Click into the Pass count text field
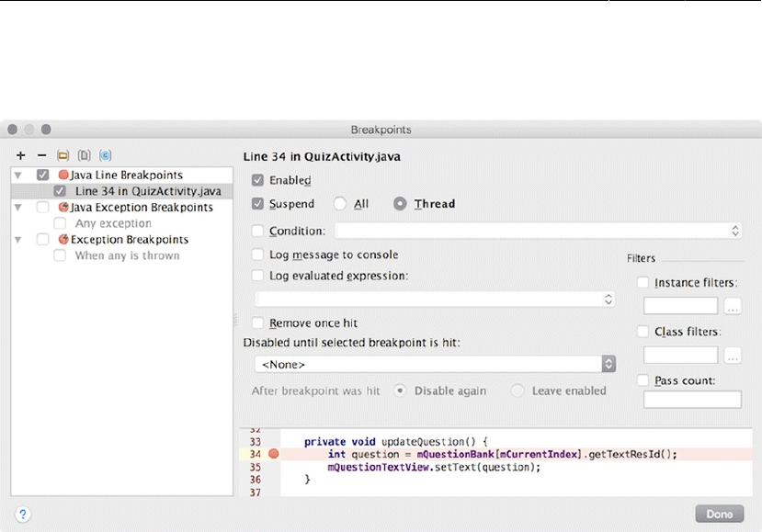 [692, 400]
